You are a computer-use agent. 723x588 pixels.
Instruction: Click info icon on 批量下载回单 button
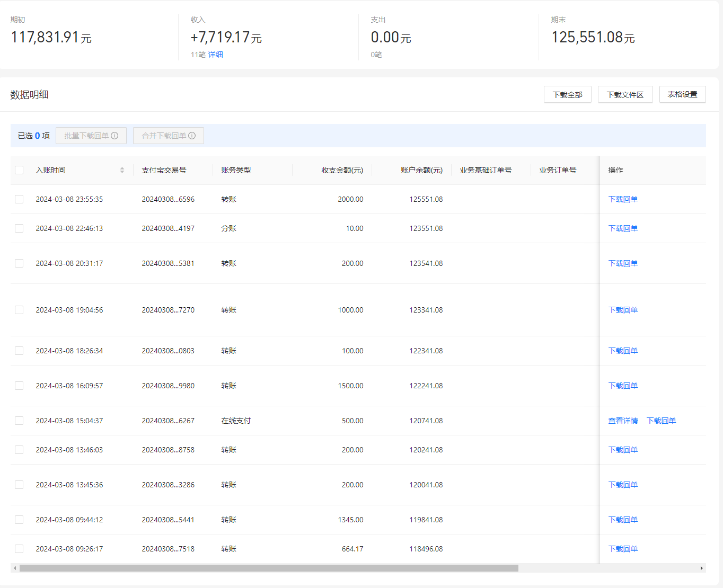click(114, 136)
